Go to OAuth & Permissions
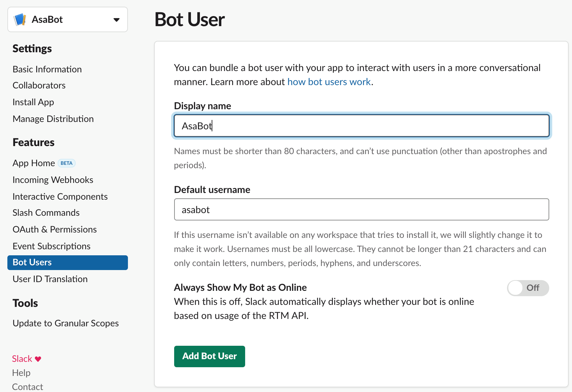572x392 pixels. point(55,230)
